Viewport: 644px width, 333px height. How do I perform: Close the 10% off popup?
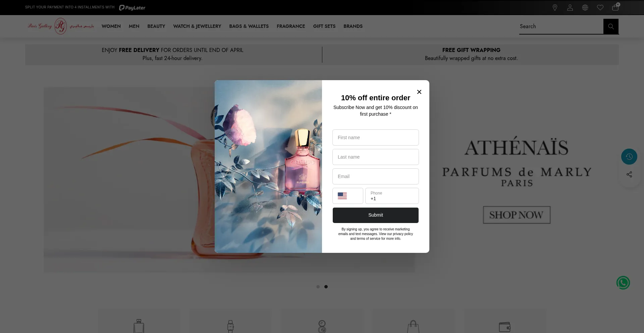tap(419, 92)
